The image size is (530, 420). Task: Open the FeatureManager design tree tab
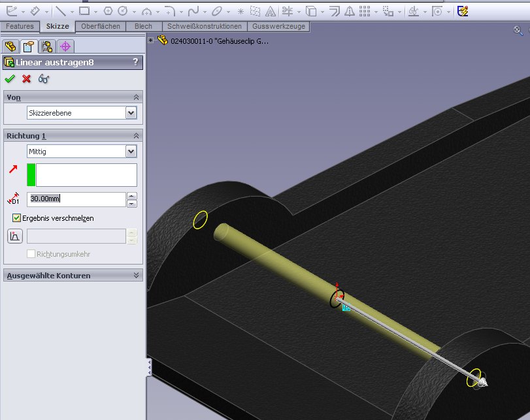tap(10, 46)
